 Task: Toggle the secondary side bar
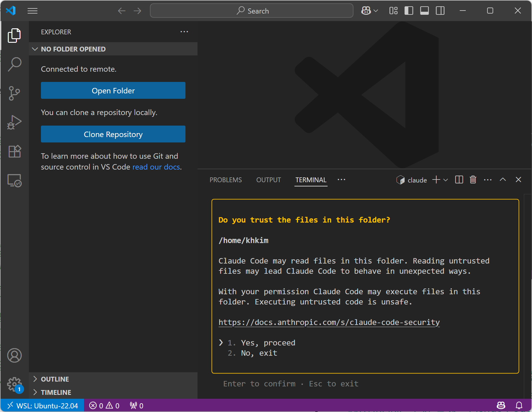(440, 11)
